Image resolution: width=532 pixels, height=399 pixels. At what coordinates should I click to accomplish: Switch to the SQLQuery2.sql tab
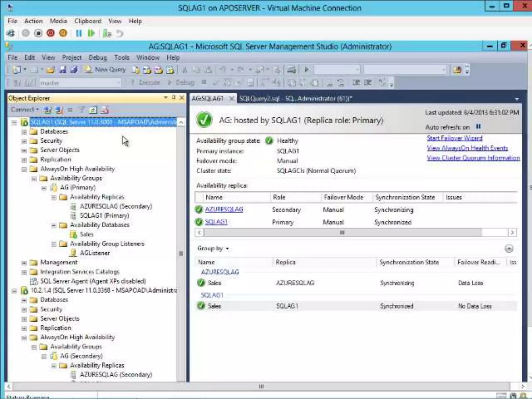[x=295, y=98]
